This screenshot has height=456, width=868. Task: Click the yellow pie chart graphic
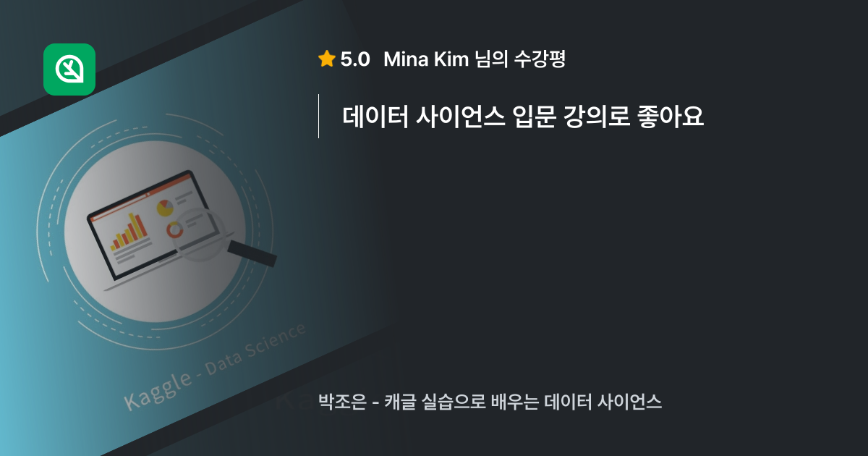[x=166, y=208]
